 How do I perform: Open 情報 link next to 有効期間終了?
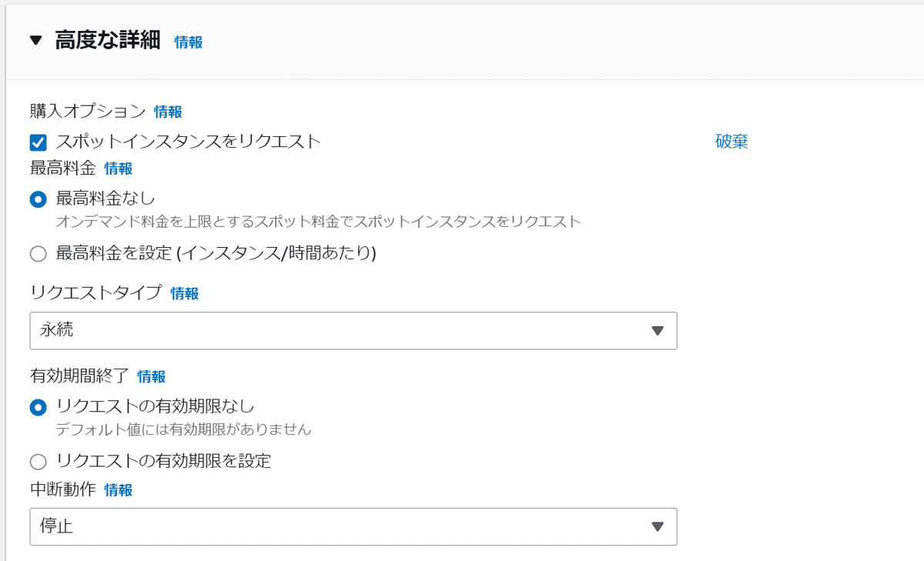click(x=152, y=376)
